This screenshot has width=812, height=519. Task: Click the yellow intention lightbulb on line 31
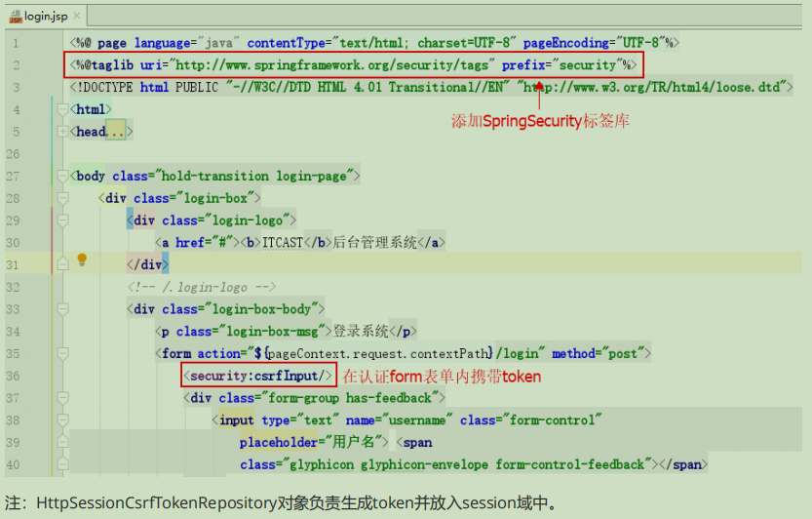(x=82, y=259)
